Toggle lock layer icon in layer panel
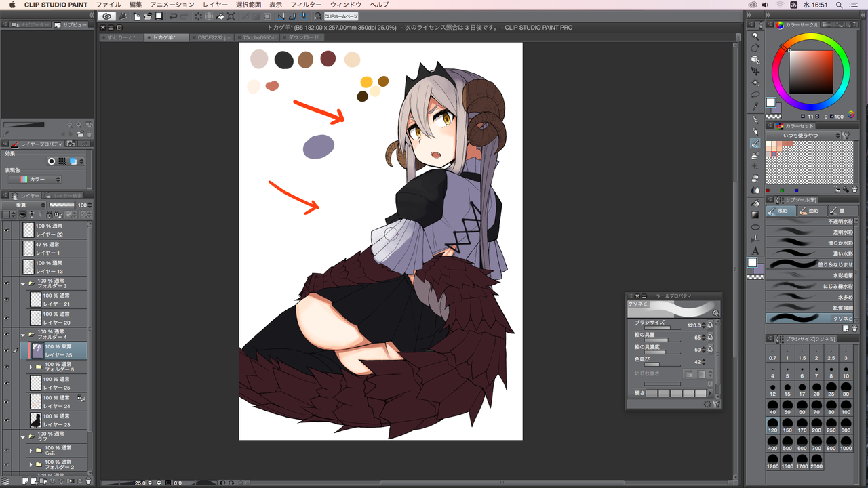The width and height of the screenshot is (868, 488). (50, 214)
